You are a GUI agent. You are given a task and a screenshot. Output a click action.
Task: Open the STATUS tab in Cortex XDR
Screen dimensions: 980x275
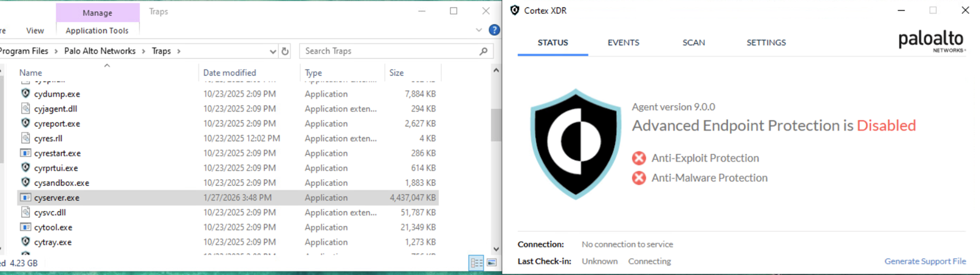553,42
